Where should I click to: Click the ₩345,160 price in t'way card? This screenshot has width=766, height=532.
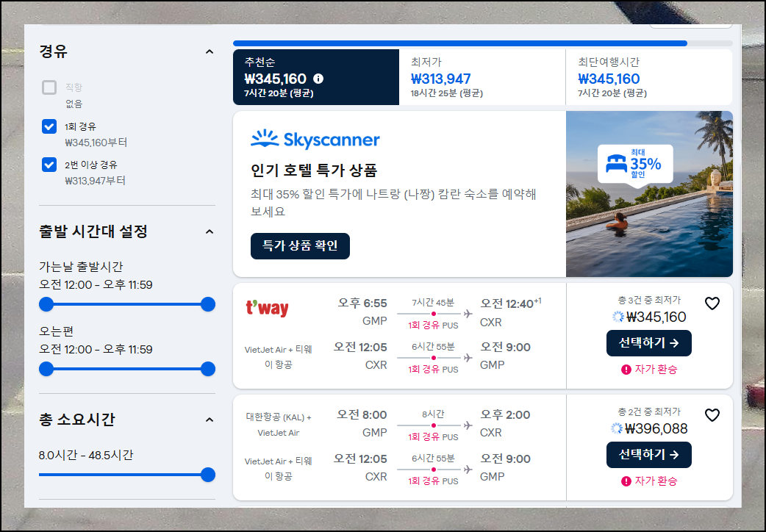(656, 317)
